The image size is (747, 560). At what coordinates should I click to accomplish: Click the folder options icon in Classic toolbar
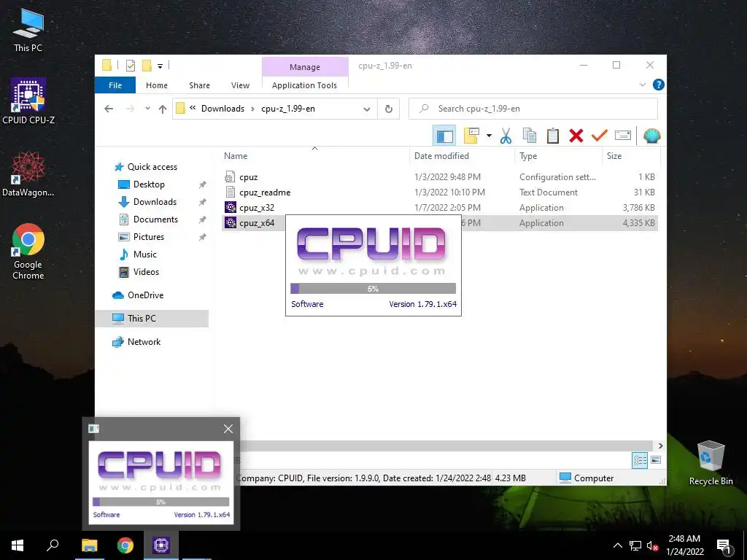click(472, 136)
